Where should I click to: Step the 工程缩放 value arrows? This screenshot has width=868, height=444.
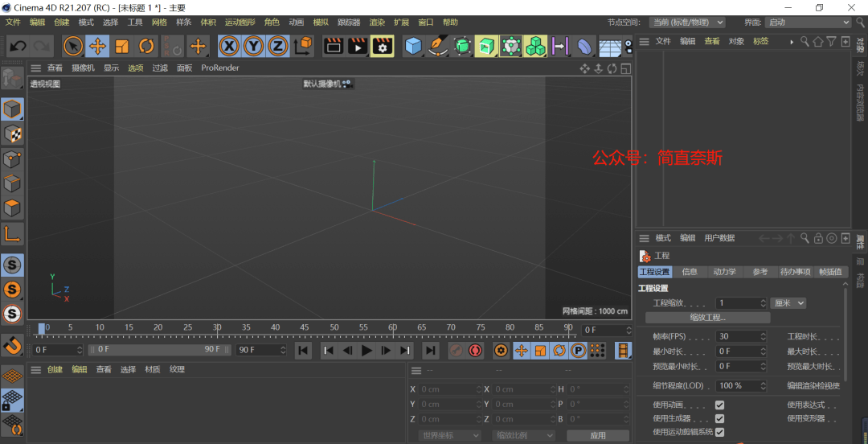pyautogui.click(x=764, y=303)
